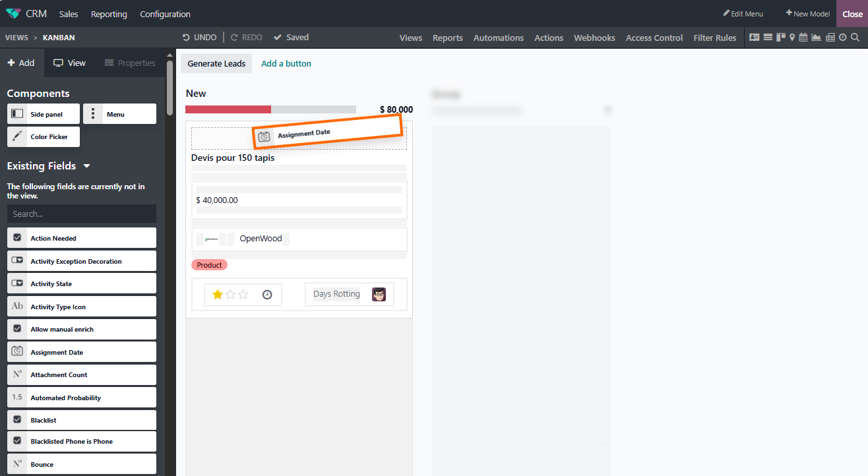
Task: Collapse the Existing Fields dropdown arrow
Action: [x=86, y=166]
